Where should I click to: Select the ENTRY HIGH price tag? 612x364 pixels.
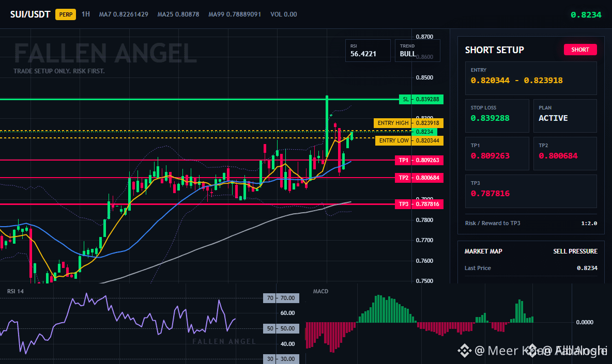tap(408, 123)
